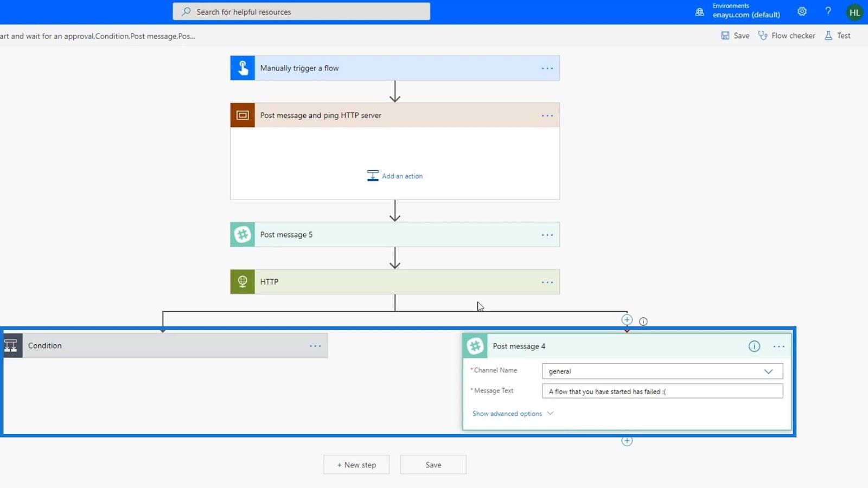The width and height of the screenshot is (868, 488).
Task: Click the info icon next to the branch plus
Action: [x=643, y=322]
